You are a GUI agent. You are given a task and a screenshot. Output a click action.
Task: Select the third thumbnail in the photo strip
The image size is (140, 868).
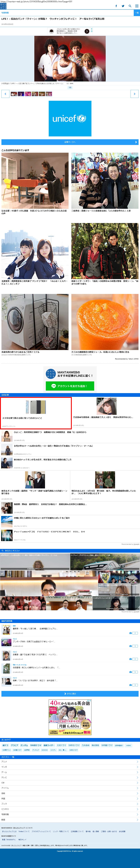point(28,94)
